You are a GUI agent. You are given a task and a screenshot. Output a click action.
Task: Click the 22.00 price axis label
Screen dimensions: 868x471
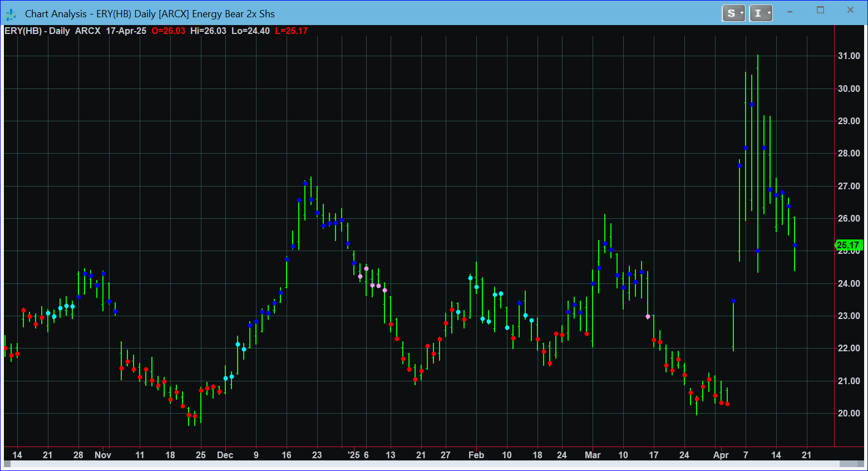[849, 348]
